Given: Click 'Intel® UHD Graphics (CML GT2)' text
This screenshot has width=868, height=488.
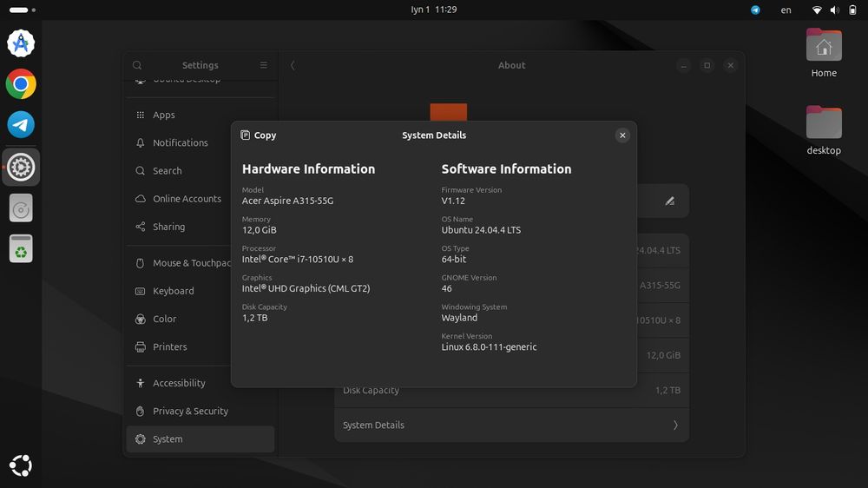Looking at the screenshot, I should point(306,288).
